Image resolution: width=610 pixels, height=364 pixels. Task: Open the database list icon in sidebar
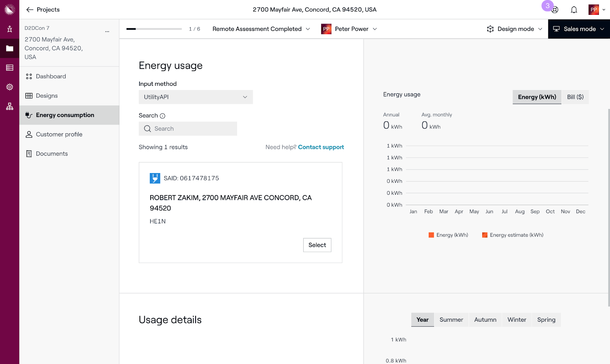10,68
